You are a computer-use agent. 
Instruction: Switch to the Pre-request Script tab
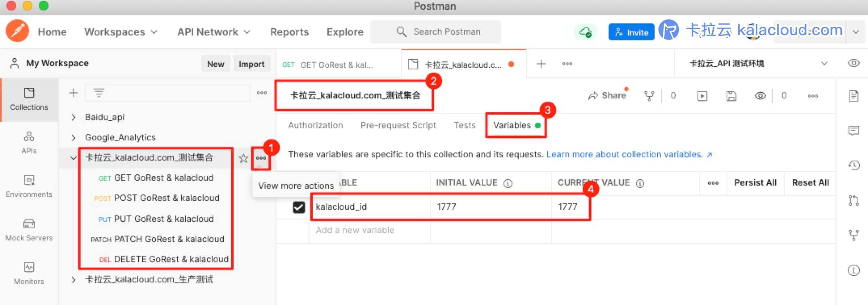tap(398, 125)
